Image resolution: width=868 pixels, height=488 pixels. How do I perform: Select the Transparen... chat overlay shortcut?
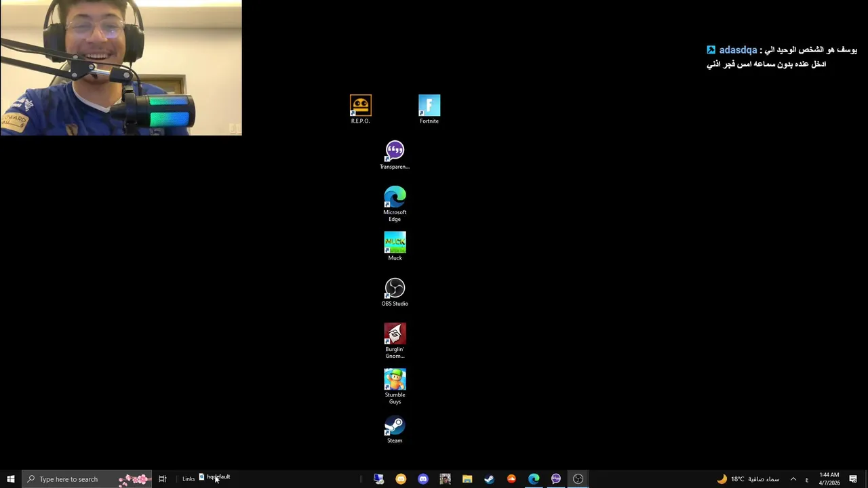pyautogui.click(x=395, y=155)
